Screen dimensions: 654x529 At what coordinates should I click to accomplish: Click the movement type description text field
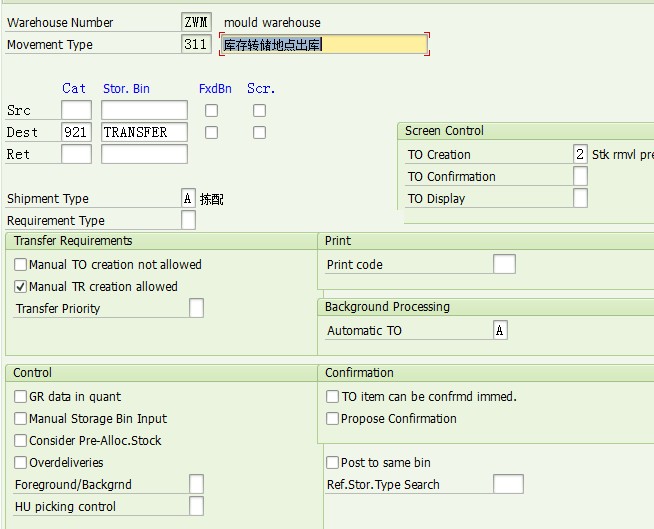tap(324, 44)
